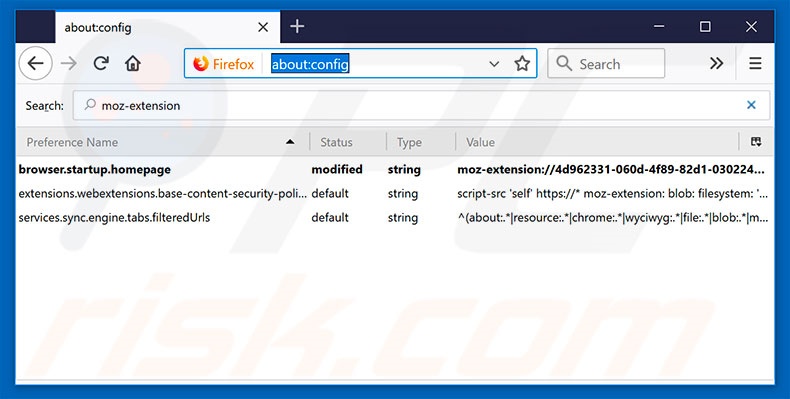Click the magnifier icon in Search box

click(x=564, y=63)
